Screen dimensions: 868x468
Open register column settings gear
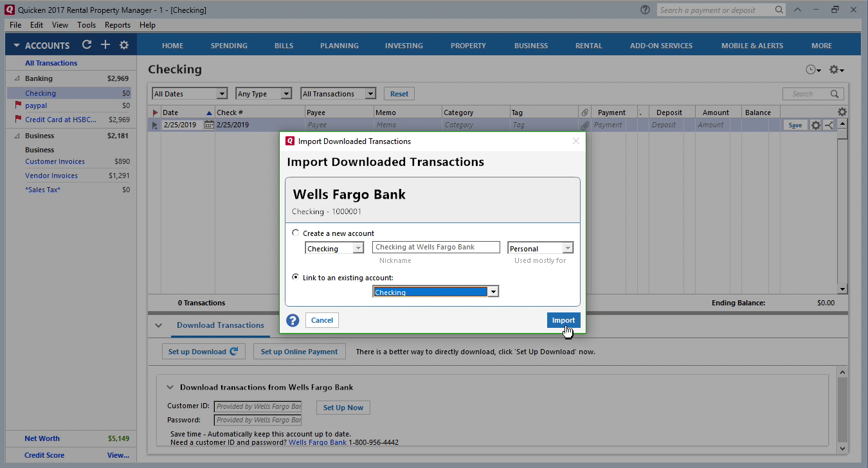pyautogui.click(x=842, y=112)
